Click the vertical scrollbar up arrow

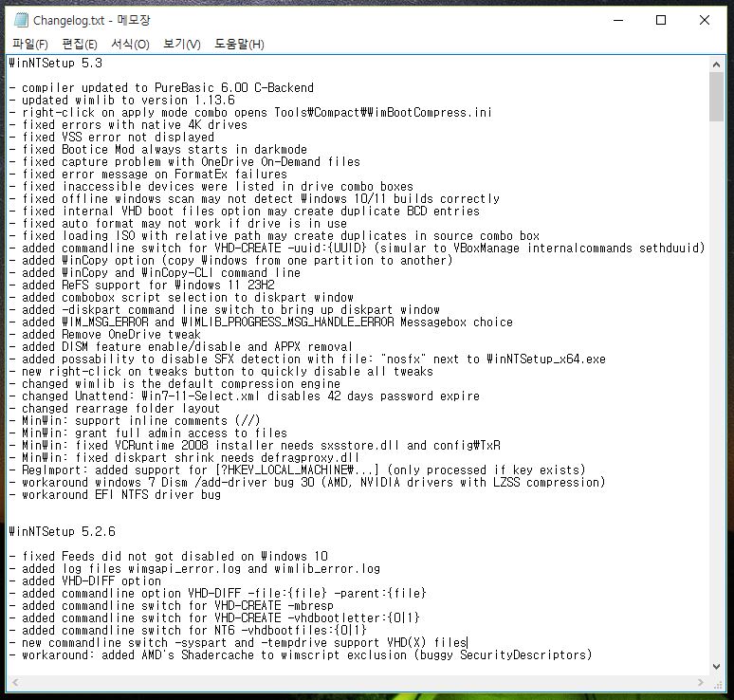pos(716,64)
